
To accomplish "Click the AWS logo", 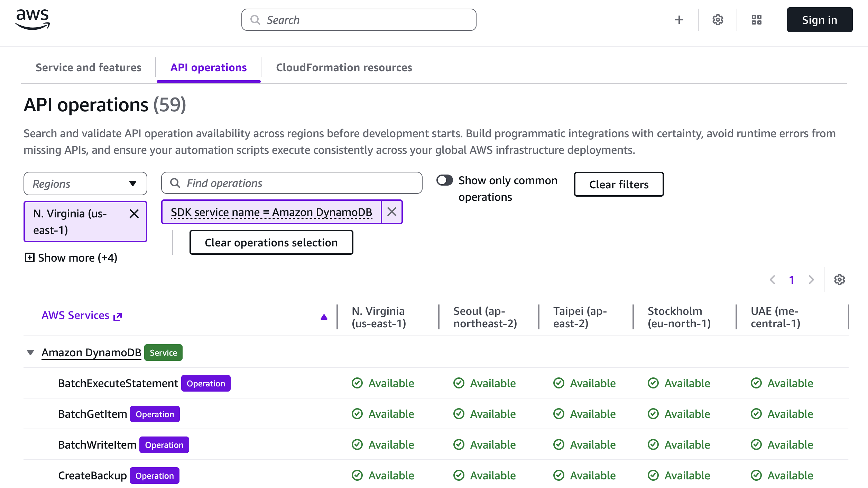I will tap(33, 19).
